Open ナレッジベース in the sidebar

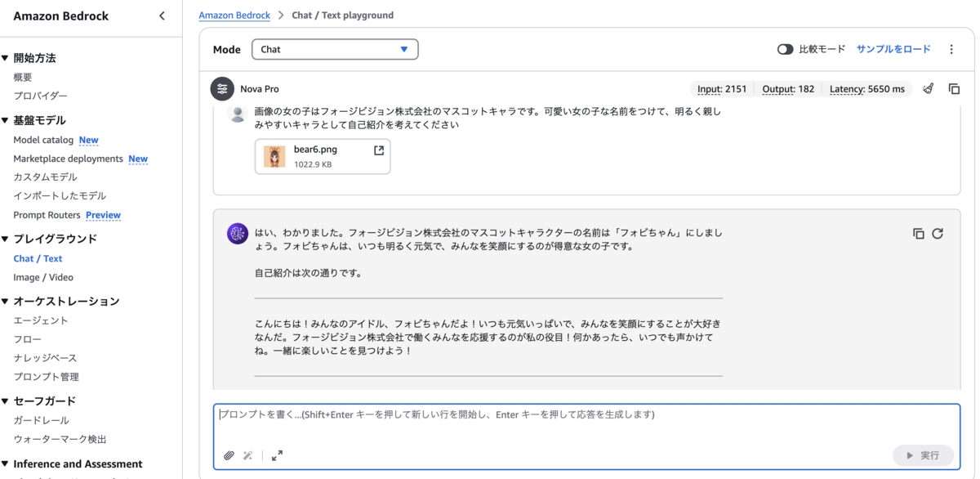point(45,358)
